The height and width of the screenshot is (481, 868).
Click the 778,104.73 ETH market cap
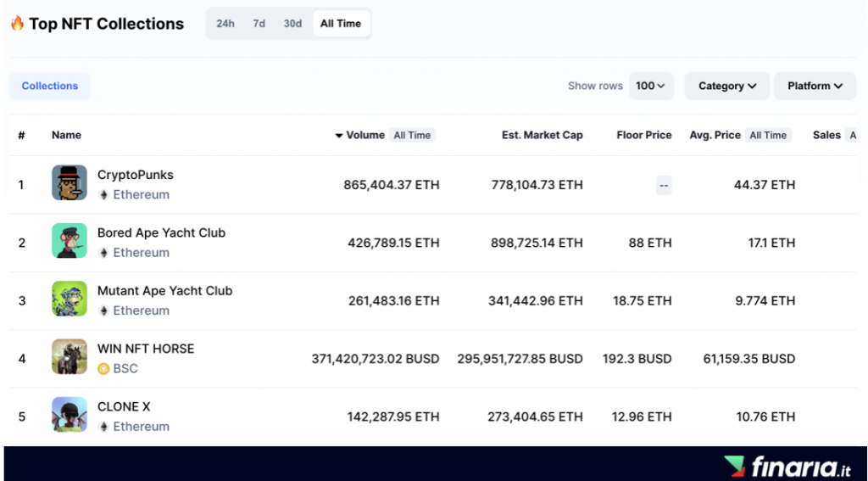point(537,185)
